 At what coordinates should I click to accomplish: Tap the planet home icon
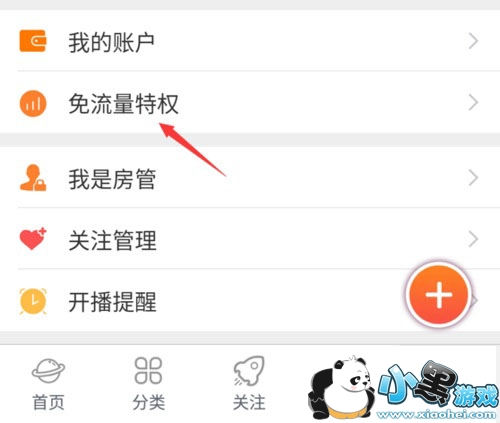[48, 371]
